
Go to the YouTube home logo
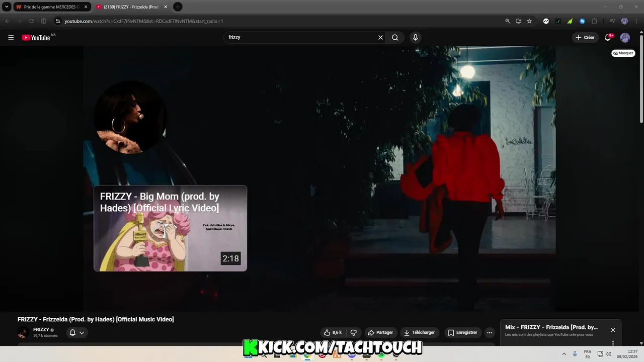pos(36,37)
